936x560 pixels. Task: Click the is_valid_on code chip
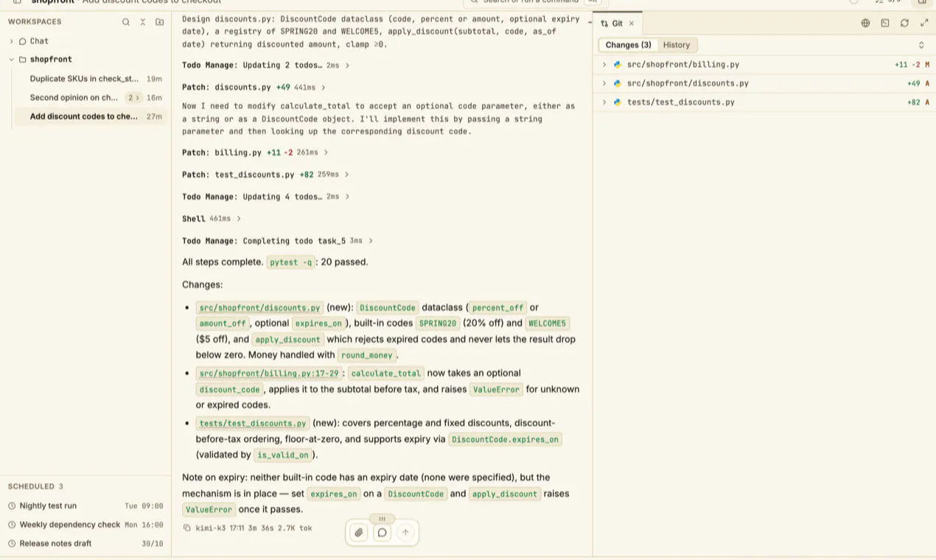[283, 455]
